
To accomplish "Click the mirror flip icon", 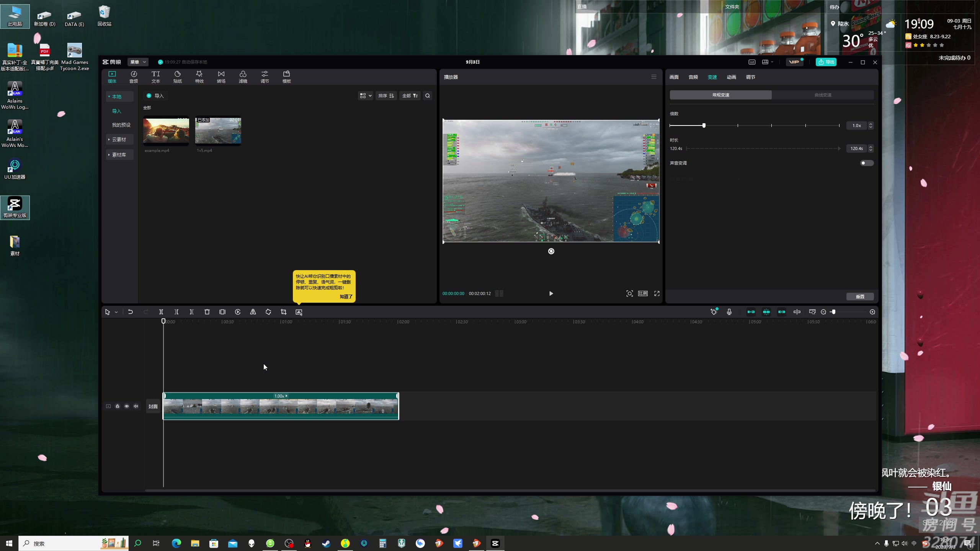I will click(253, 312).
